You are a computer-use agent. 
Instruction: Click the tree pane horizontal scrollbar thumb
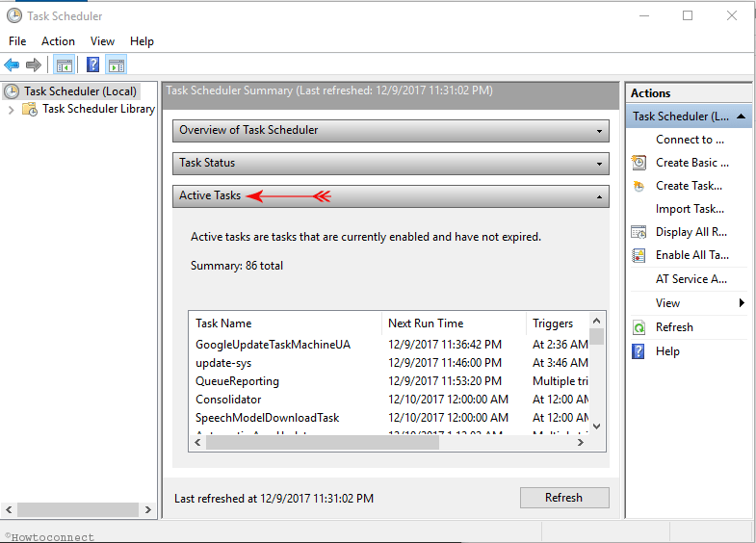click(x=78, y=509)
